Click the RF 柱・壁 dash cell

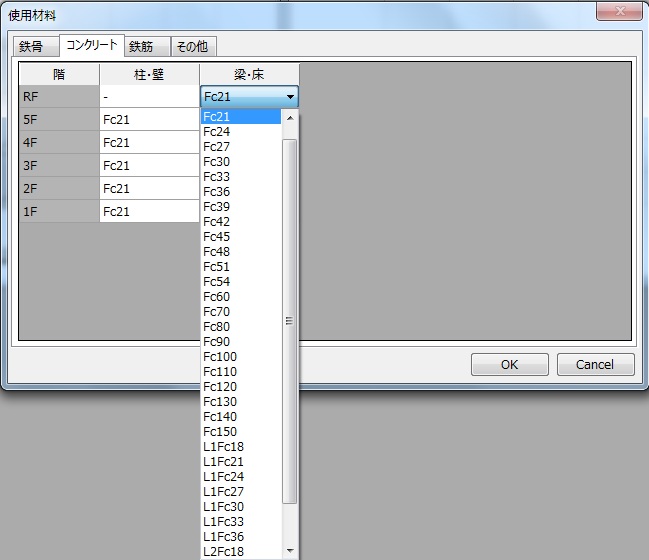[x=149, y=97]
